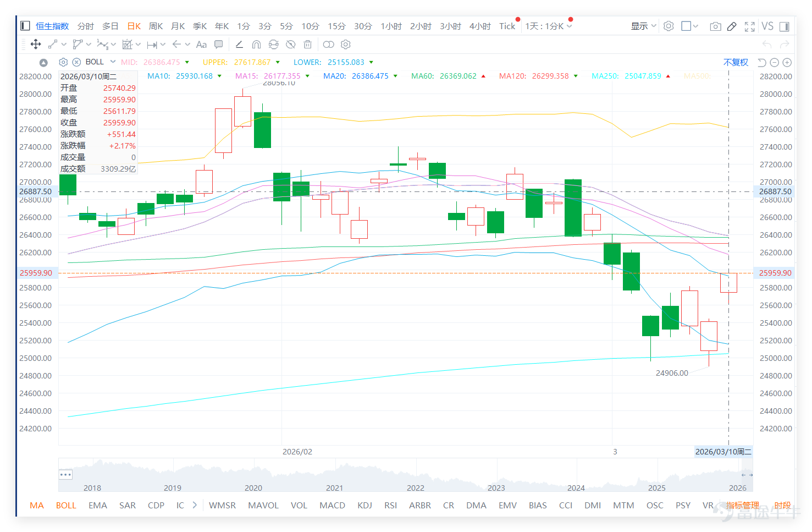812x532 pixels.
Task: Open the VS compare function
Action: tap(767, 26)
